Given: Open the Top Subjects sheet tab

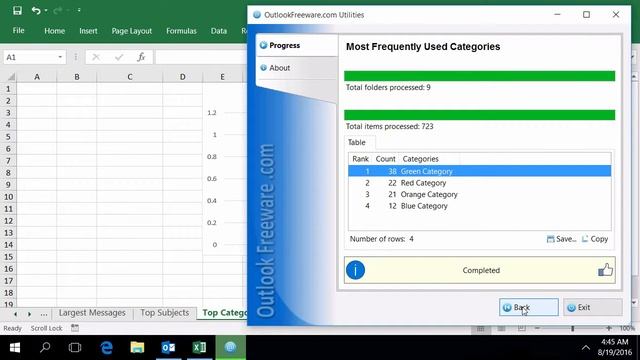Looking at the screenshot, I should point(164,313).
